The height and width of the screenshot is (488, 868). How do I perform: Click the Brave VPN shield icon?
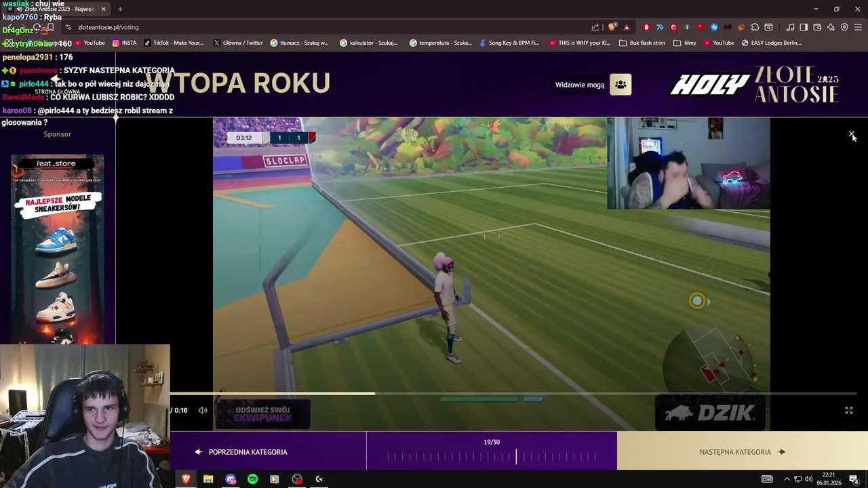coord(844,27)
